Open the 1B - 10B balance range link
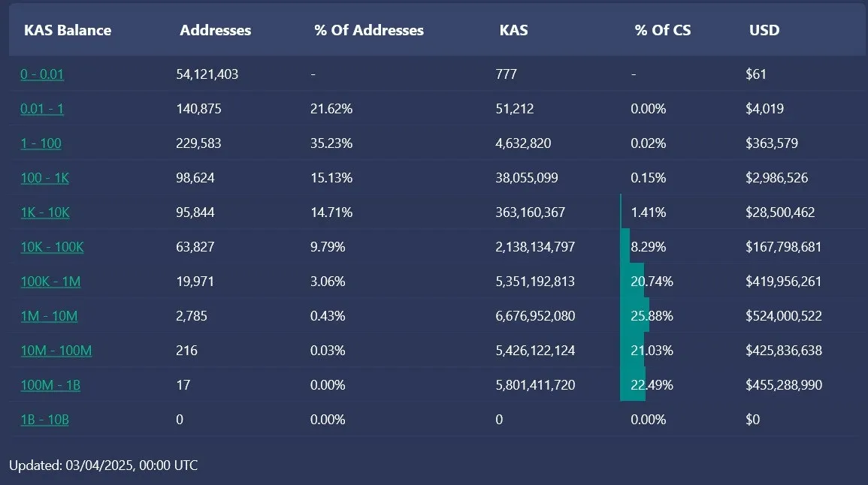 (45, 420)
